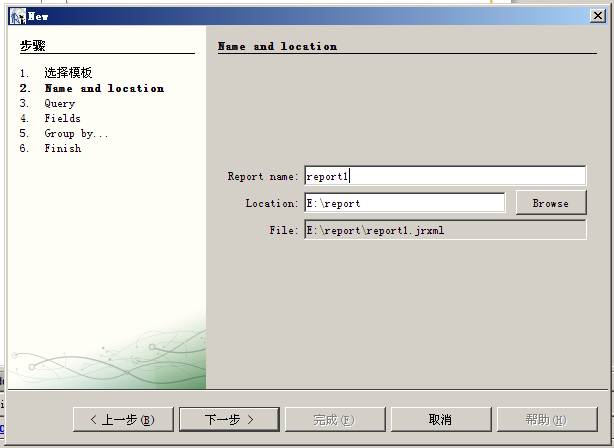This screenshot has width=614, height=448.
Task: Click the iReport icon in title bar
Action: click(x=18, y=16)
